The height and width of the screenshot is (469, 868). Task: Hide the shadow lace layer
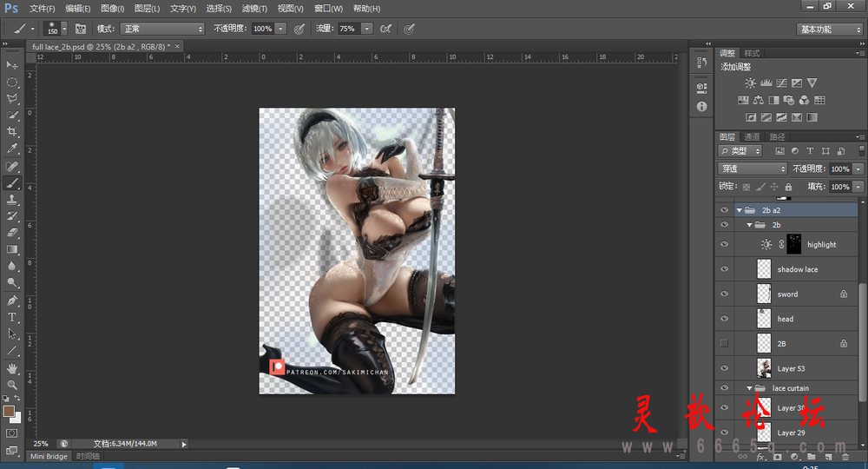[724, 269]
